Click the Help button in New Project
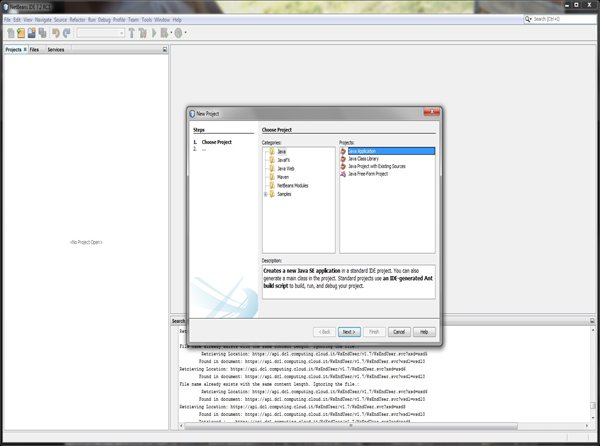This screenshot has height=446, width=600. click(424, 332)
